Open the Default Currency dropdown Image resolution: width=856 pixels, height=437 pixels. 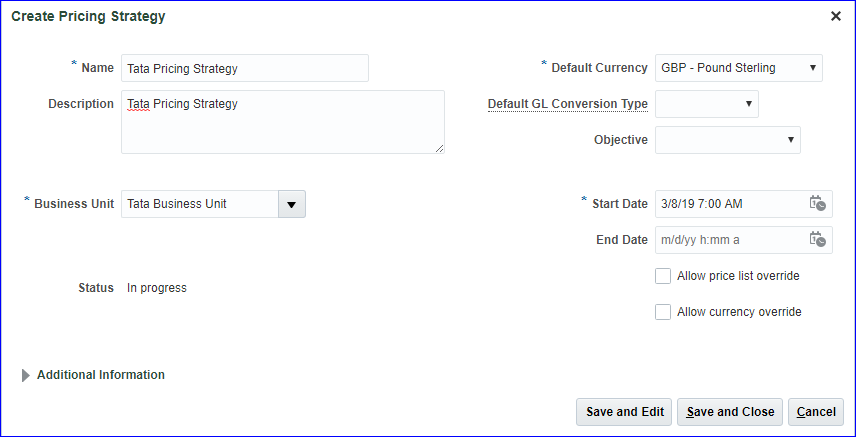[739, 68]
